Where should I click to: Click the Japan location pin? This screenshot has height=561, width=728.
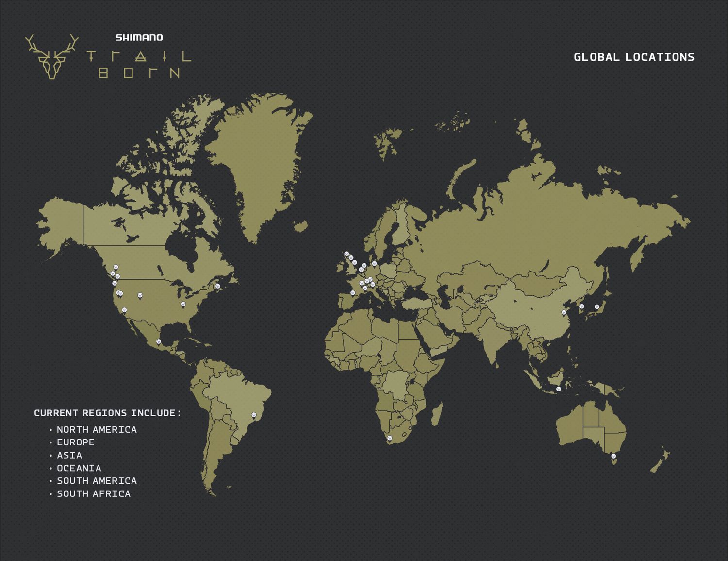[597, 307]
